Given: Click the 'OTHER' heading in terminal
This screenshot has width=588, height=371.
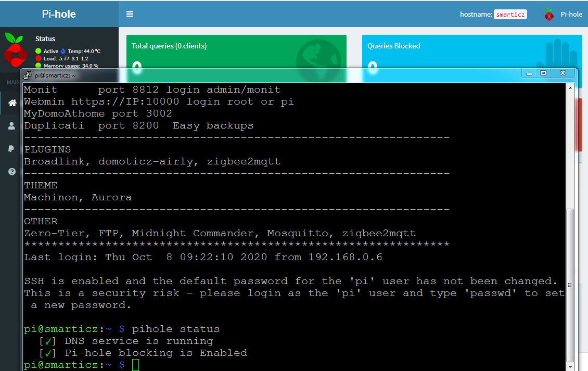Looking at the screenshot, I should tap(41, 222).
